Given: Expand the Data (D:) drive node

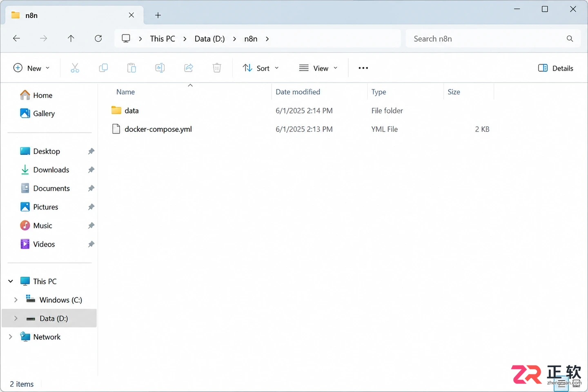Looking at the screenshot, I should coord(16,318).
